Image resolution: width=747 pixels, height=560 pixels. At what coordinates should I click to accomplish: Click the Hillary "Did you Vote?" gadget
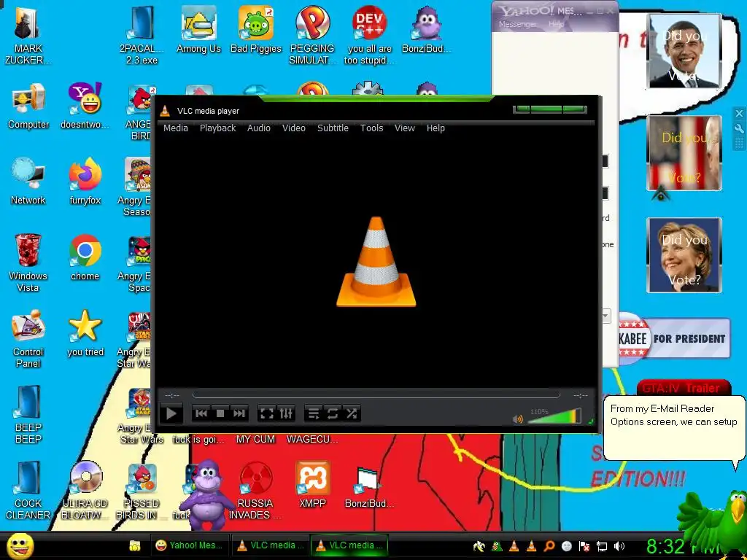pos(684,254)
